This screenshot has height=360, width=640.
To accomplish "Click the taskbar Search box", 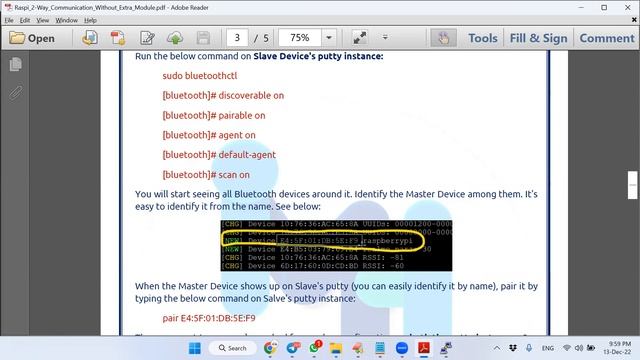I will pos(233,348).
